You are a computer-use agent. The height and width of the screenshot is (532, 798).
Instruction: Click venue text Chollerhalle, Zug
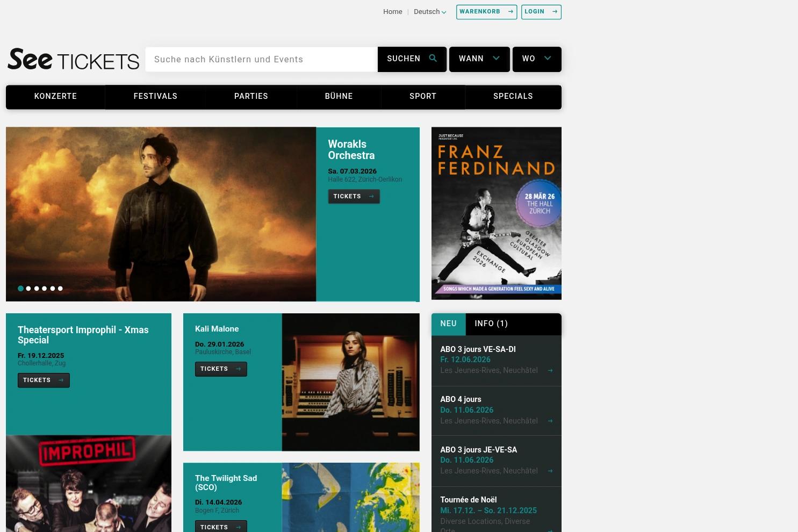tap(42, 363)
